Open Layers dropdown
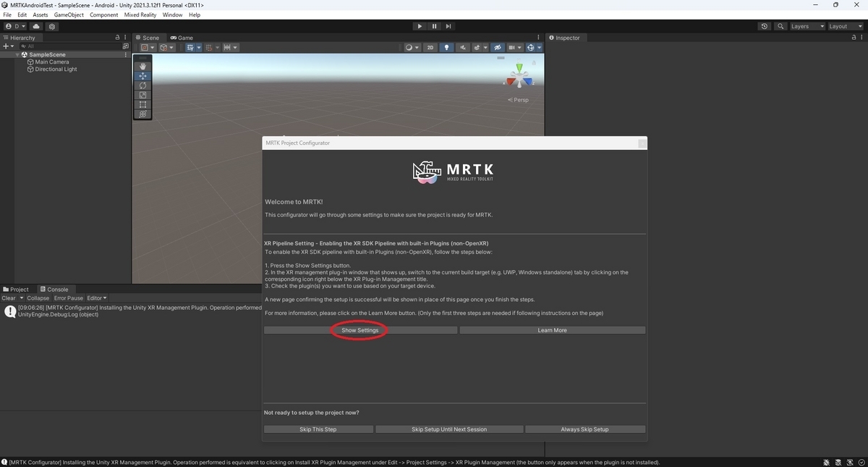 click(807, 26)
